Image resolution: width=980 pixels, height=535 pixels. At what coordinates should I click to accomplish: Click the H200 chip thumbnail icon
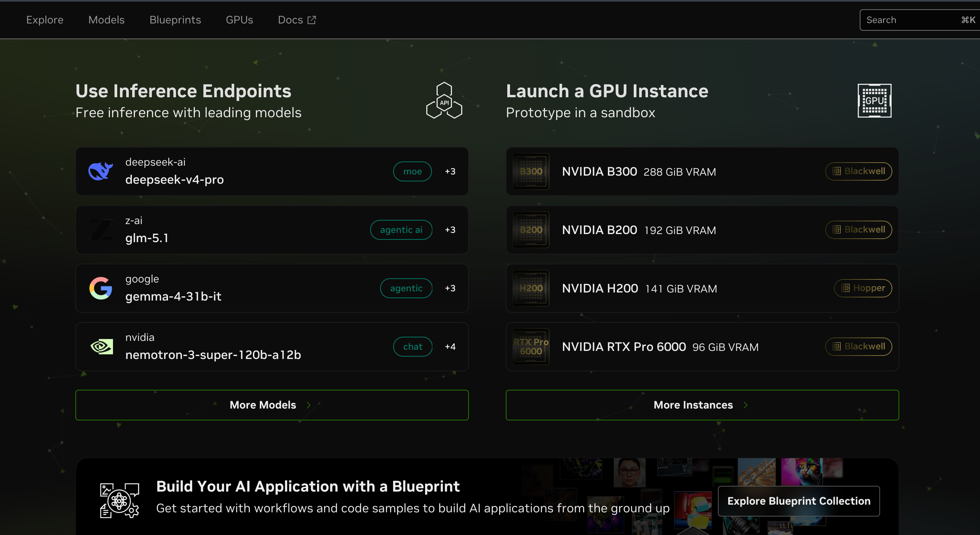tap(531, 288)
